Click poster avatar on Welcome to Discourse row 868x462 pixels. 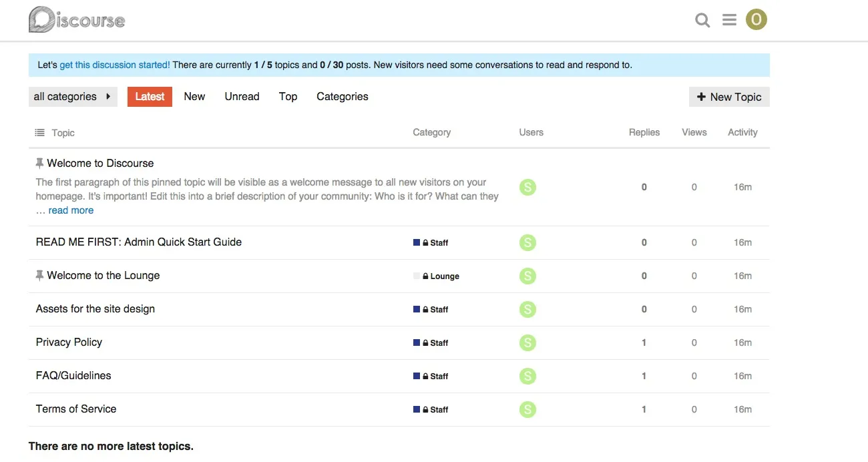pyautogui.click(x=527, y=188)
